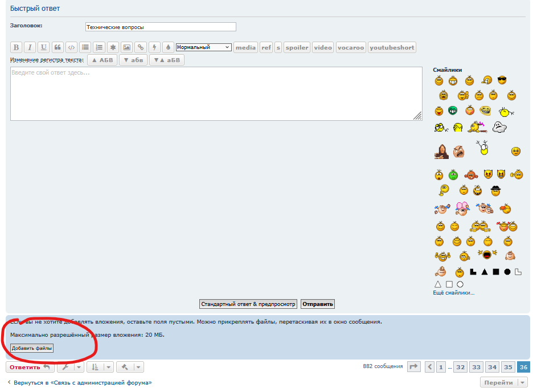The height and width of the screenshot is (392, 533).
Task: Convert text to uppercase with '▲ АБВ'
Action: coord(102,60)
